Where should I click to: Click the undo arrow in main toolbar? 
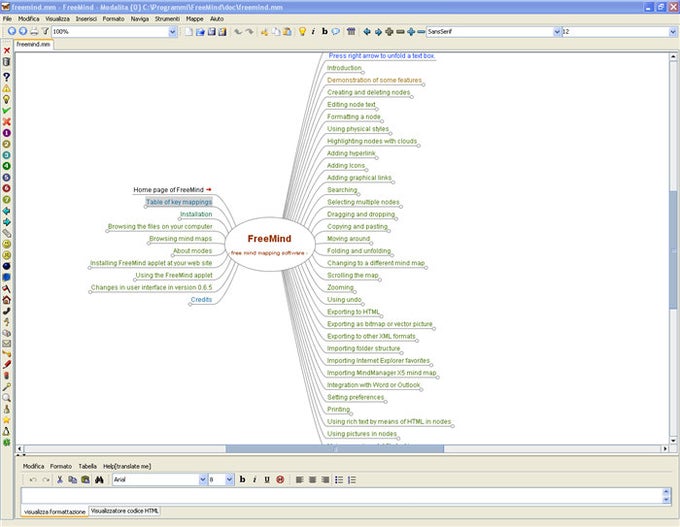(238, 32)
